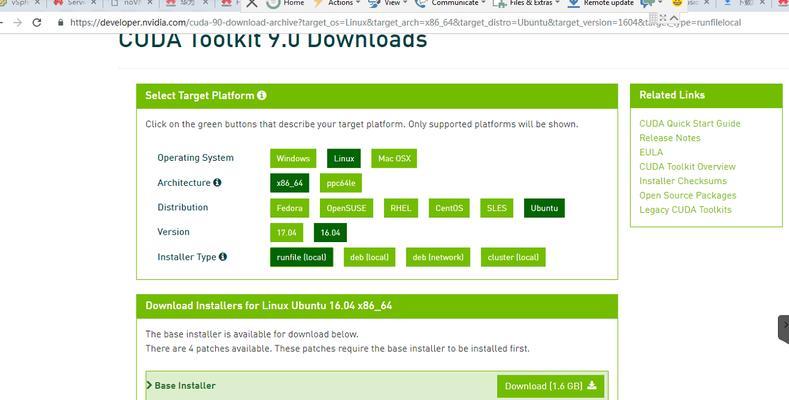The width and height of the screenshot is (789, 400).
Task: Pick the SLES distribution
Action: coord(497,208)
